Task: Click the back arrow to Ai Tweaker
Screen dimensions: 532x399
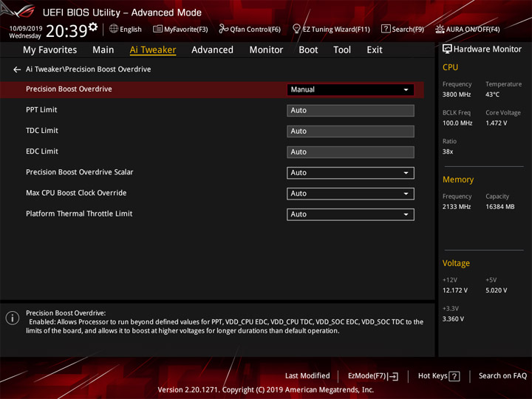Action: click(16, 69)
